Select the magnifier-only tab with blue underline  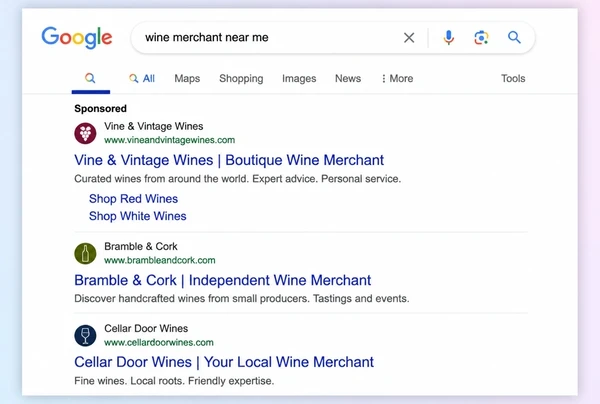click(90, 78)
